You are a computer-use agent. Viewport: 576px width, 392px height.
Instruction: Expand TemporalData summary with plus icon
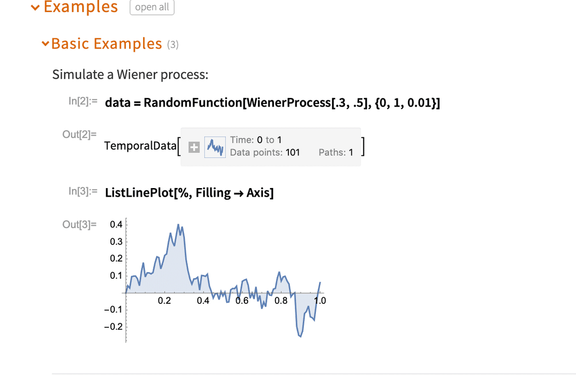tap(193, 148)
